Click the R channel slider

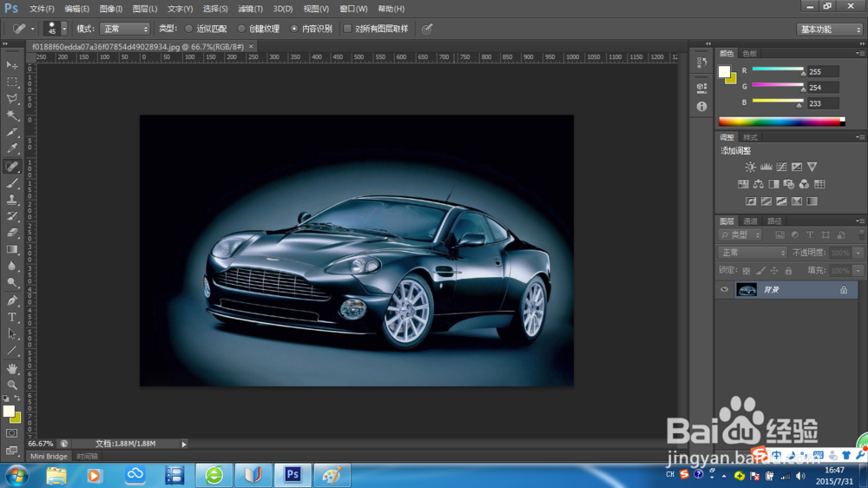pyautogui.click(x=777, y=70)
